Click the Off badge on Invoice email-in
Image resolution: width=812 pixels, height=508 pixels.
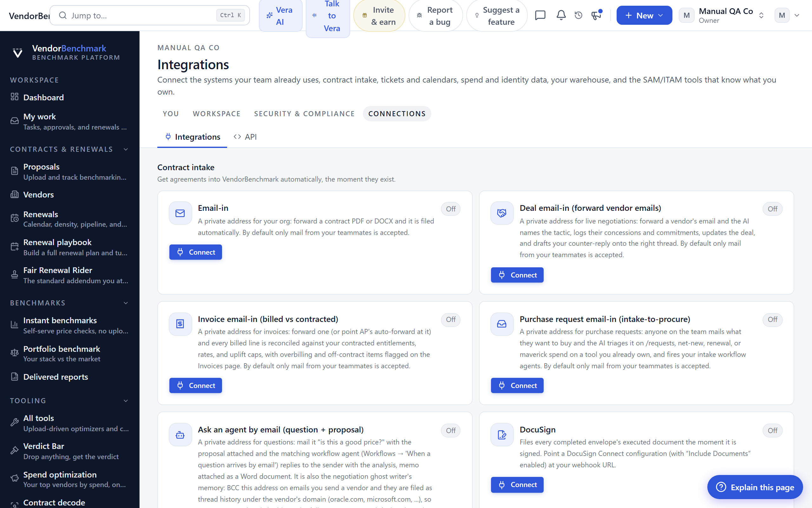point(450,319)
